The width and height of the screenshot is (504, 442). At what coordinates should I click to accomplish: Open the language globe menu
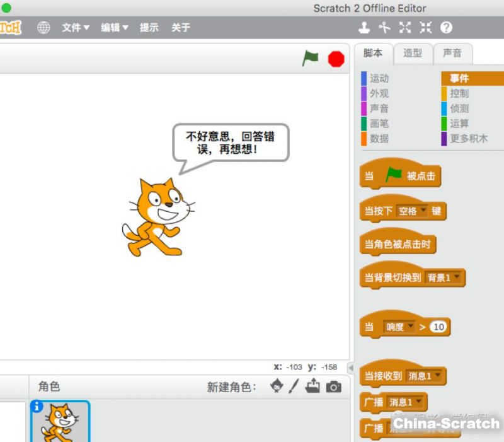pos(43,28)
